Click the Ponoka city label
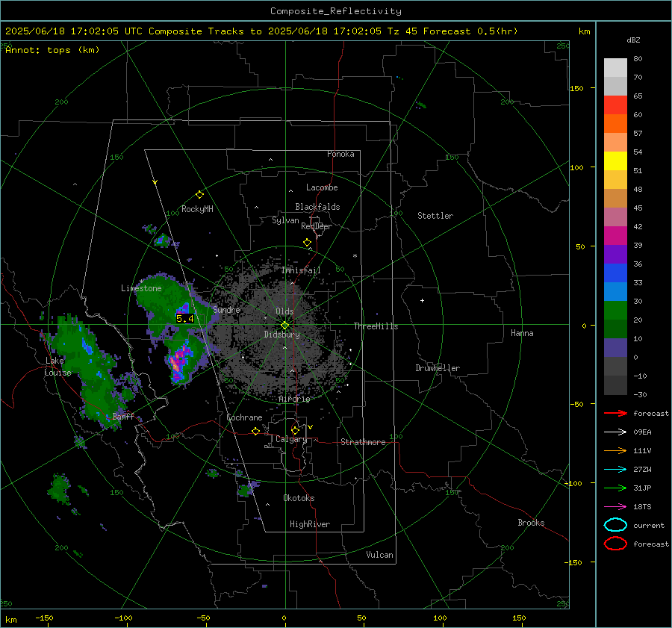The image size is (672, 628). pos(340,154)
